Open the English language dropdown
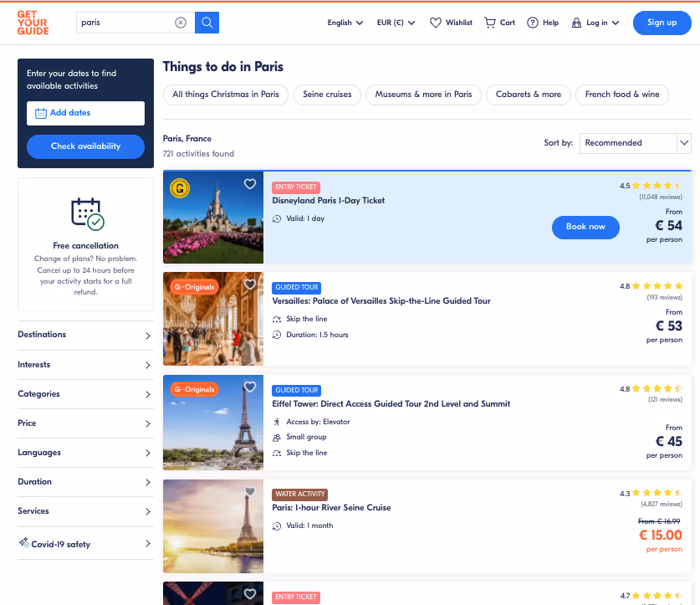 (x=345, y=23)
